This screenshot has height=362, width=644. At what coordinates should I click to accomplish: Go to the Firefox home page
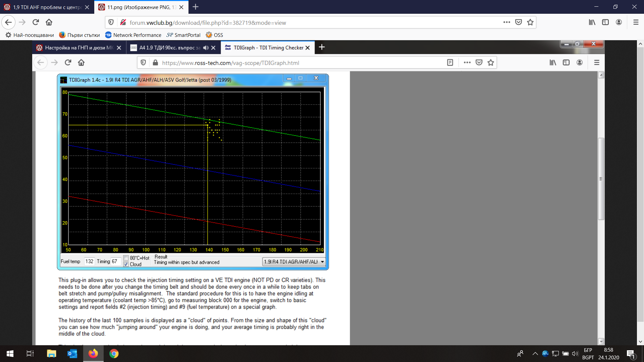pyautogui.click(x=49, y=22)
